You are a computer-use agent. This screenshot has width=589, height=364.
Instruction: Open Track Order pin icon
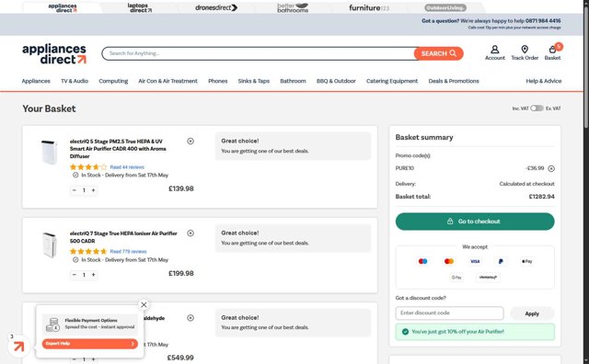(525, 53)
